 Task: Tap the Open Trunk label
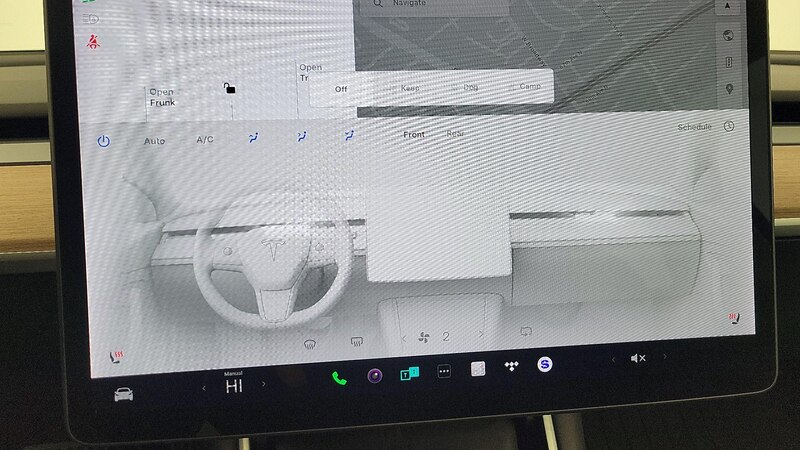point(310,72)
